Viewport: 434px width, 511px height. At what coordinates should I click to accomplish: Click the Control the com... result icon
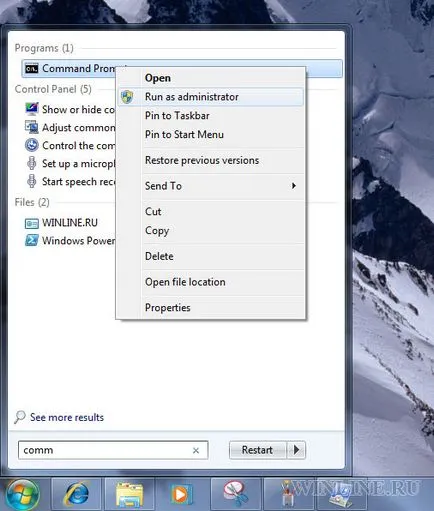[32, 145]
